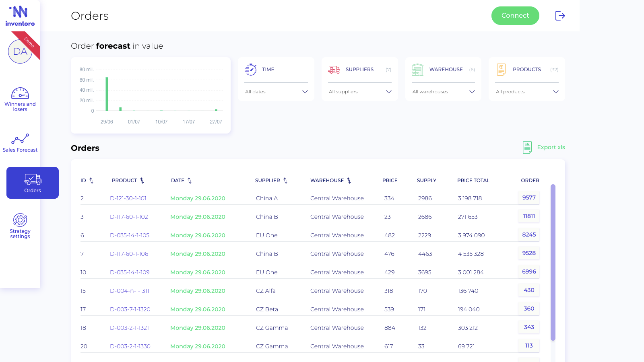Select the Orders sidebar tab
Screen dimensions: 644x362
pos(33,183)
